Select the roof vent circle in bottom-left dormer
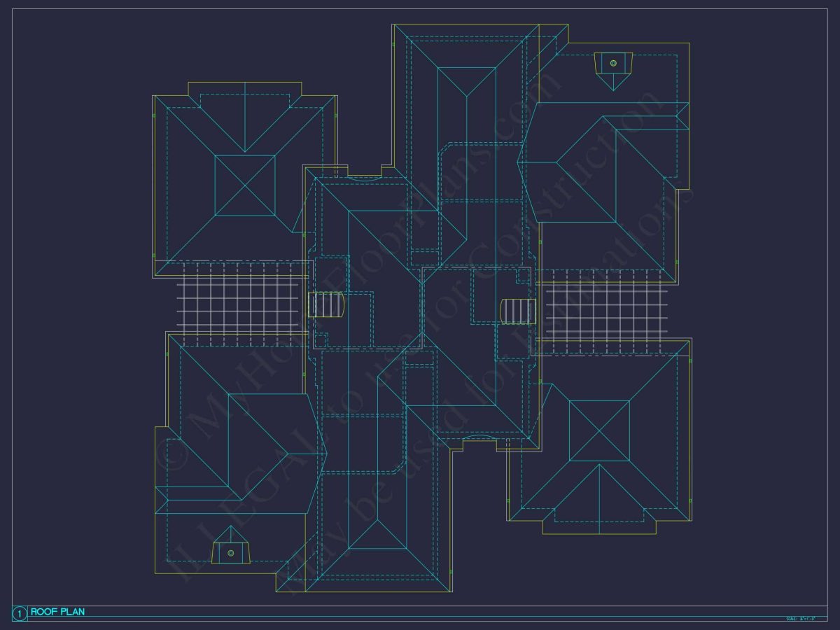Screen dimensions: 840x630 pos(230,553)
